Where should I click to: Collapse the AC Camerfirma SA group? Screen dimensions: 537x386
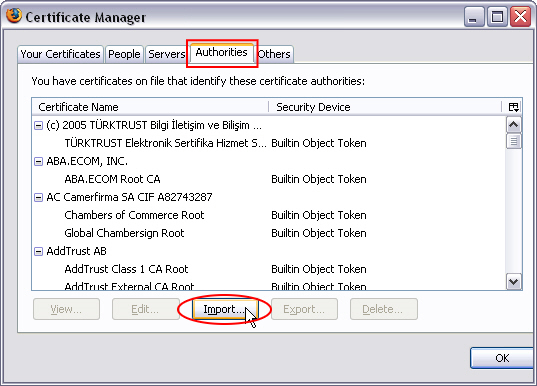pyautogui.click(x=38, y=198)
